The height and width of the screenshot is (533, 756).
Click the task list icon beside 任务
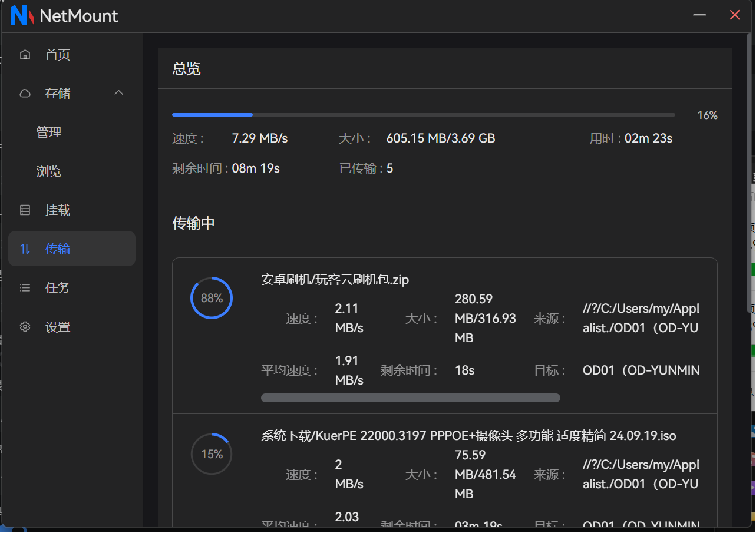[25, 288]
